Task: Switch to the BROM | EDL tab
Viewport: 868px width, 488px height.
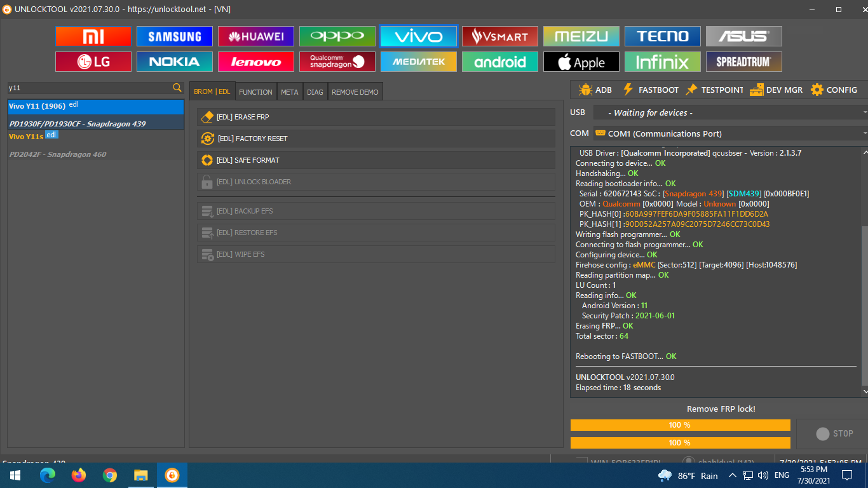Action: coord(212,91)
